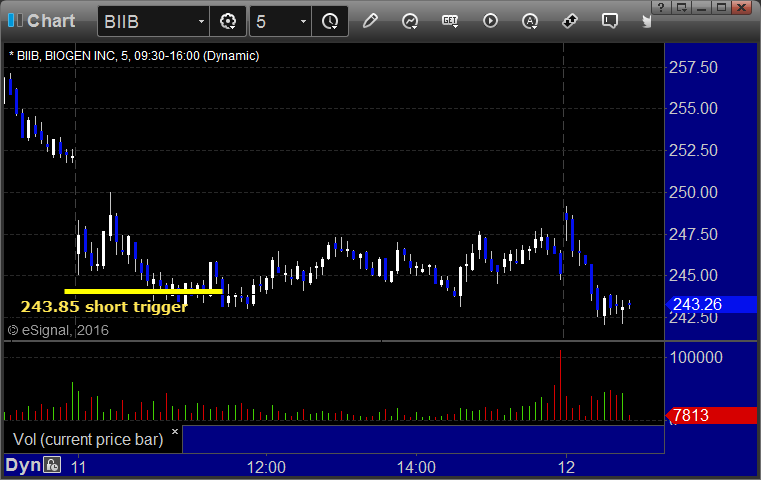Click the 243.26 current price marker
This screenshot has width=761, height=480.
(x=711, y=304)
